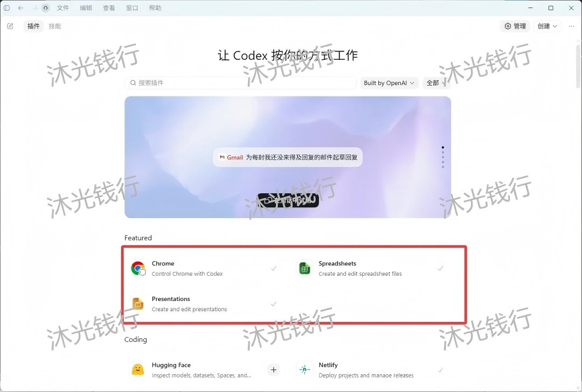The height and width of the screenshot is (392, 582).
Task: Click the Codex app logo icon
Action: click(46, 8)
